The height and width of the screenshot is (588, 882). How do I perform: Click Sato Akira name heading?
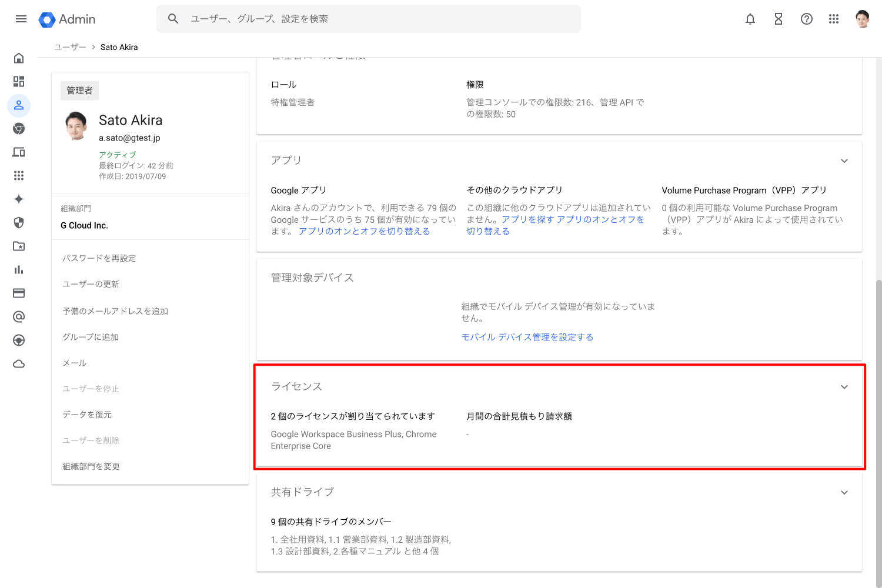(x=131, y=120)
